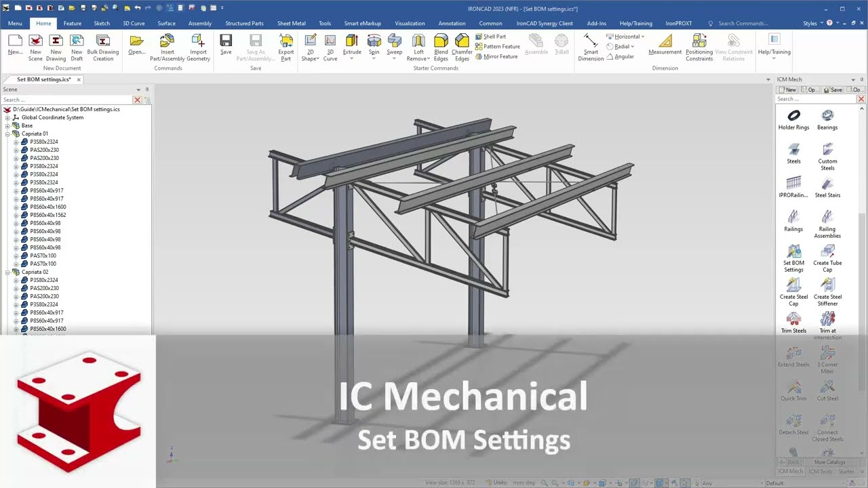Open the Railing Assemblies catalog item
Viewport: 868px width, 488px height.
pyautogui.click(x=827, y=224)
